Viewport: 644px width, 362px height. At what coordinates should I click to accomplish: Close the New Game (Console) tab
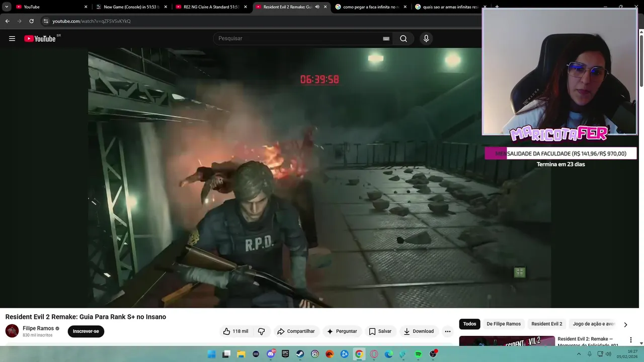pos(166,7)
